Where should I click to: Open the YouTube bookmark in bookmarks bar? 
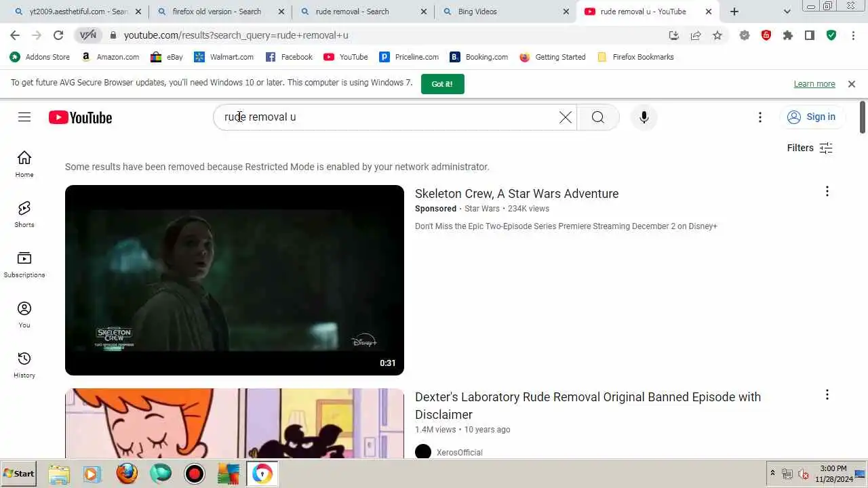pos(346,57)
